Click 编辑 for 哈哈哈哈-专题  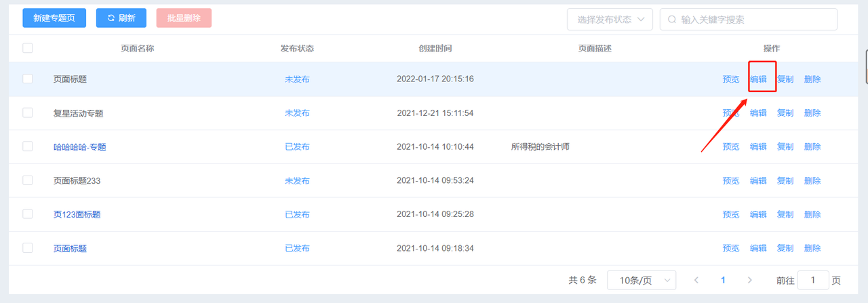pos(758,147)
